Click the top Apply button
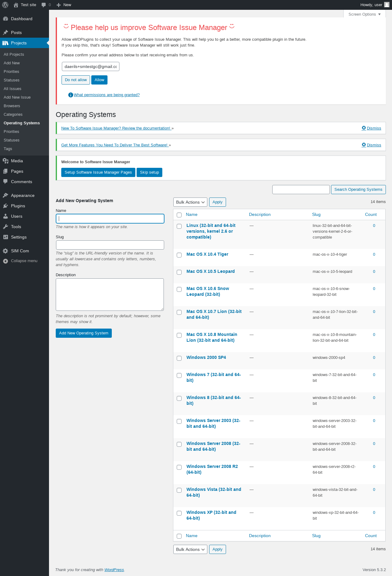This screenshot has height=576, width=392. click(217, 202)
